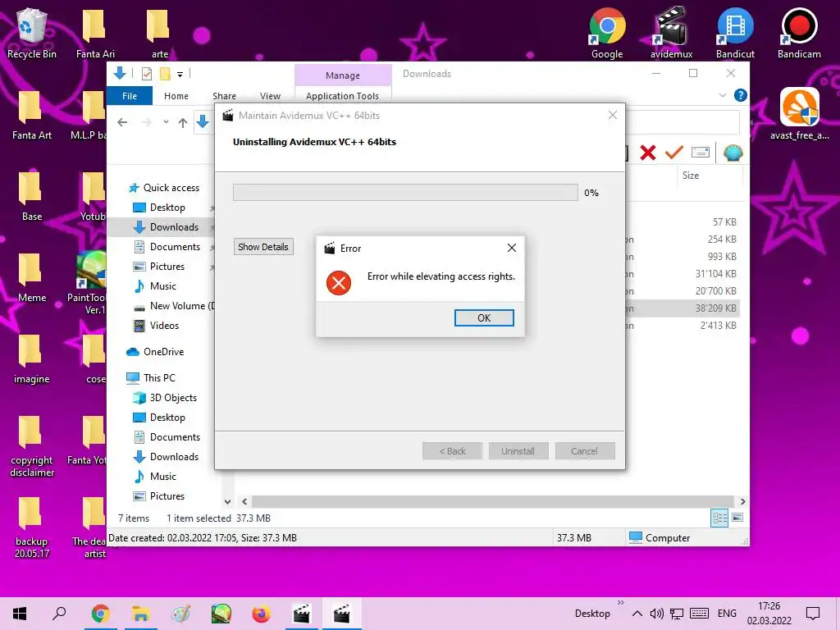840x630 pixels.
Task: Click the Manage contextual tab
Action: click(x=343, y=75)
